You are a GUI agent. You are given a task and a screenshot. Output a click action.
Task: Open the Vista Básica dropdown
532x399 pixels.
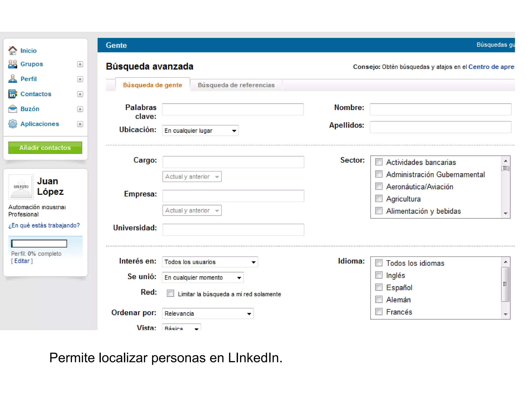click(x=182, y=327)
